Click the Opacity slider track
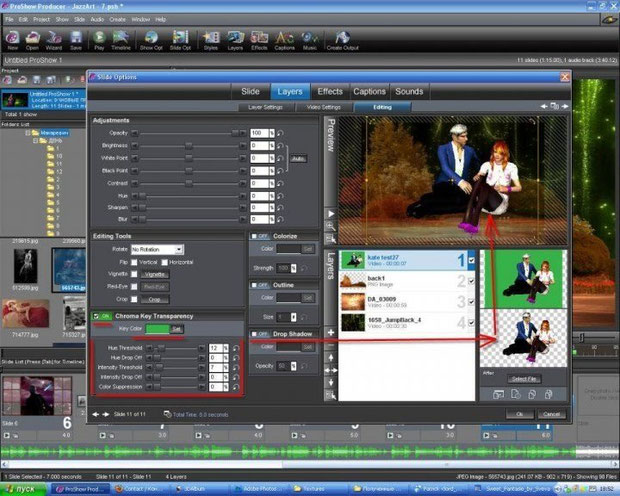The height and width of the screenshot is (496, 620). 189,133
